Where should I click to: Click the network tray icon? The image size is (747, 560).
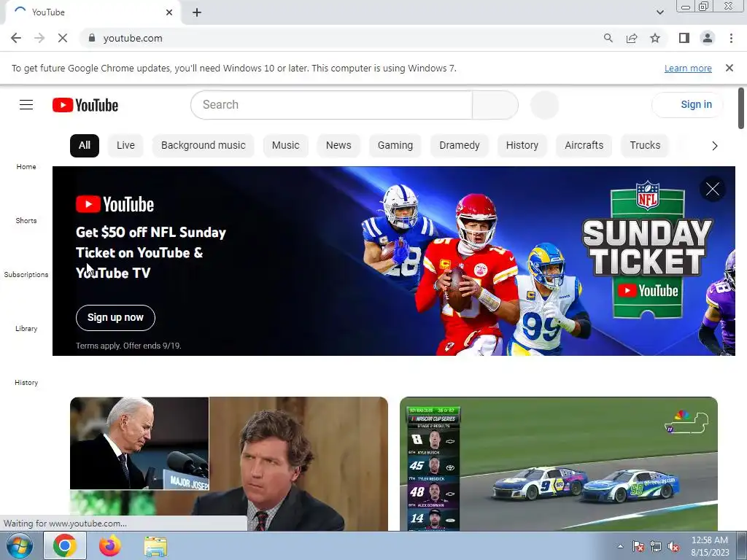point(656,547)
